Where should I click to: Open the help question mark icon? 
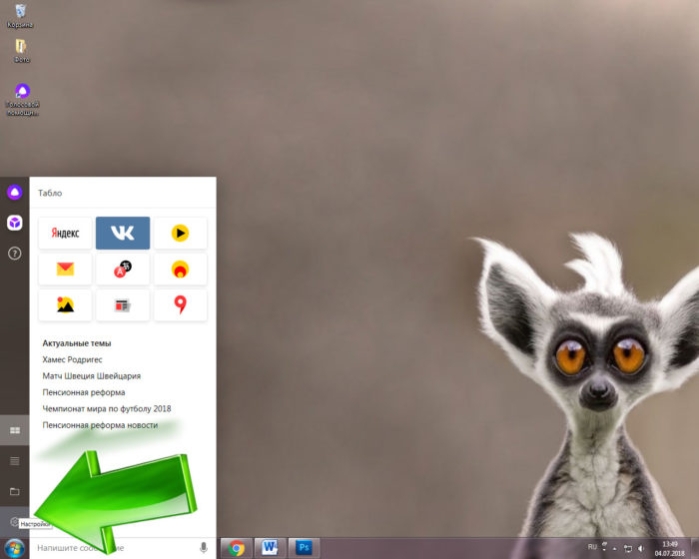pyautogui.click(x=15, y=253)
